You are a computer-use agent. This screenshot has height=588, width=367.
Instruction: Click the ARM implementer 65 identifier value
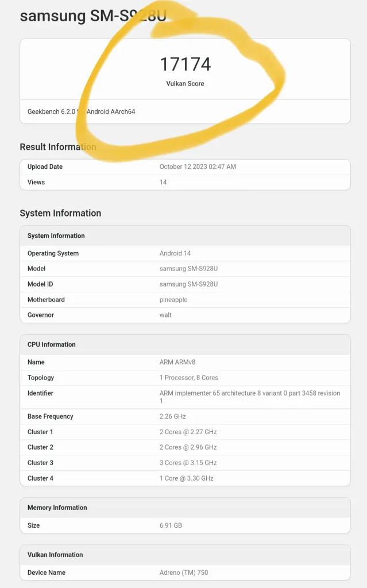click(x=250, y=397)
